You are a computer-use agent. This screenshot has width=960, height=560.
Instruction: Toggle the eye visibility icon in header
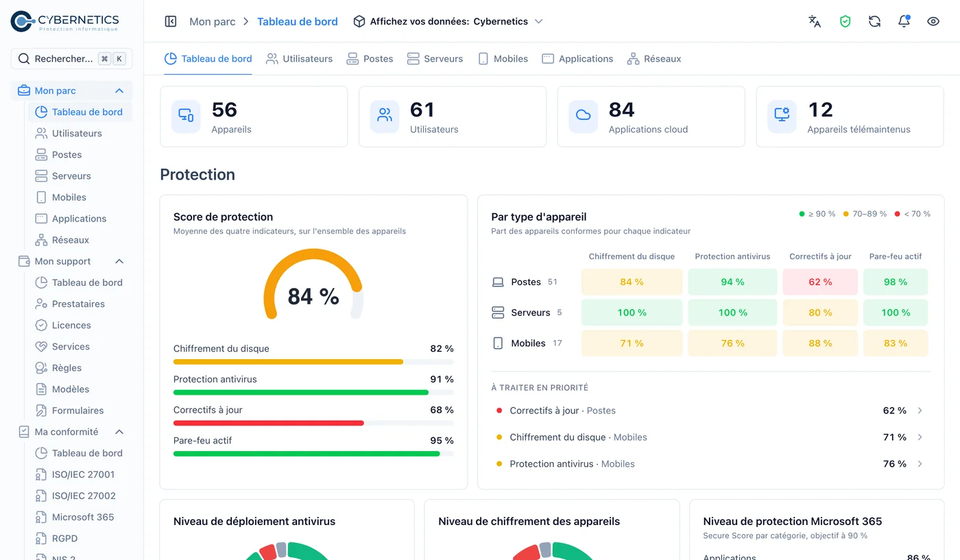pyautogui.click(x=933, y=21)
